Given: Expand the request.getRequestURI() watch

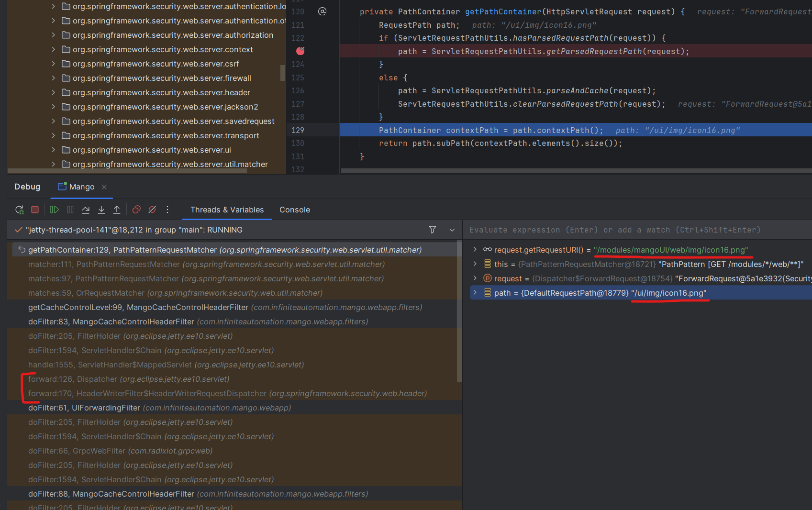Looking at the screenshot, I should coord(475,249).
